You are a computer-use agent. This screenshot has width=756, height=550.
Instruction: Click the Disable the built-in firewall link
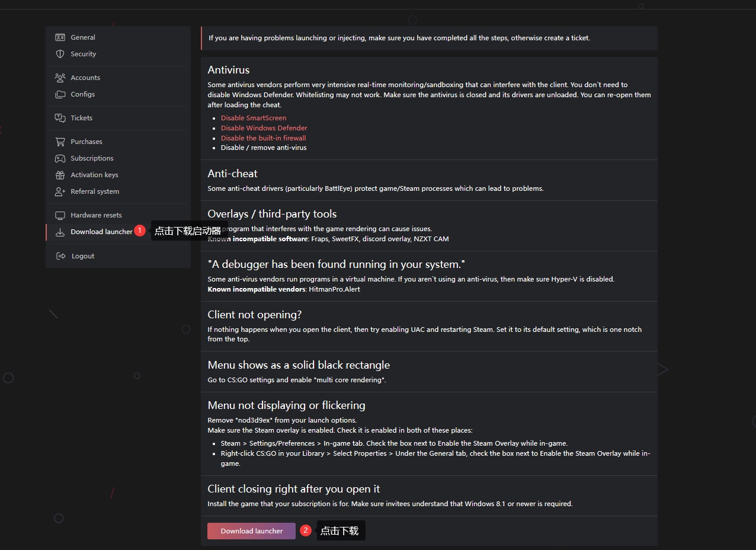click(x=264, y=138)
